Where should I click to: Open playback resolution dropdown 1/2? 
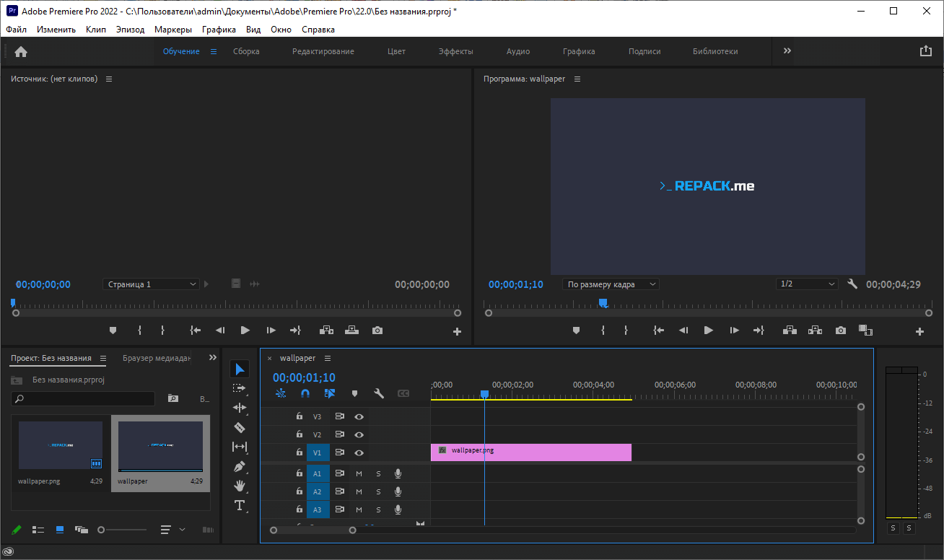click(807, 284)
